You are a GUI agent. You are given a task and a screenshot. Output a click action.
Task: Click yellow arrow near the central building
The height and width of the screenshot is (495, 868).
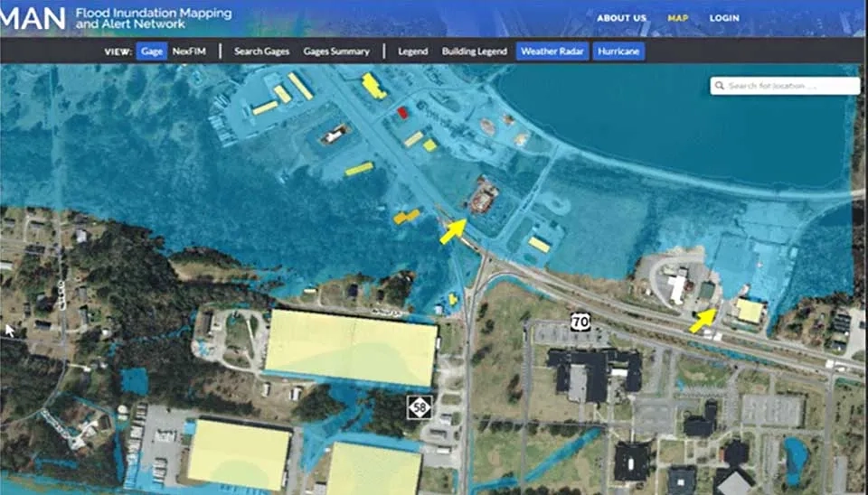[x=453, y=231]
